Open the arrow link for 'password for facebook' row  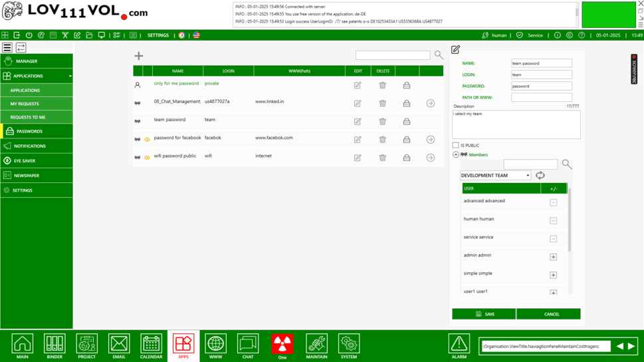click(431, 140)
